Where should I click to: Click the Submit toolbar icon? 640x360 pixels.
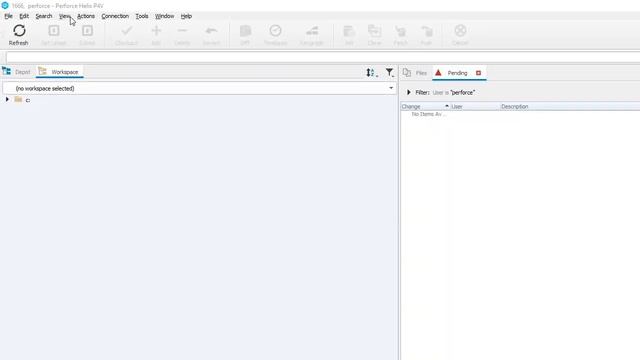coord(87,31)
